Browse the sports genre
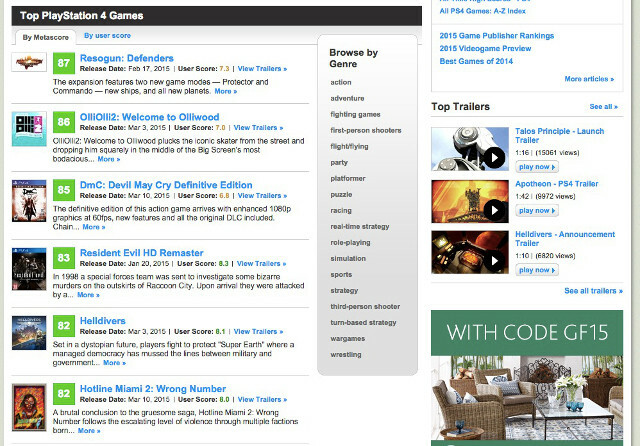 pos(341,274)
